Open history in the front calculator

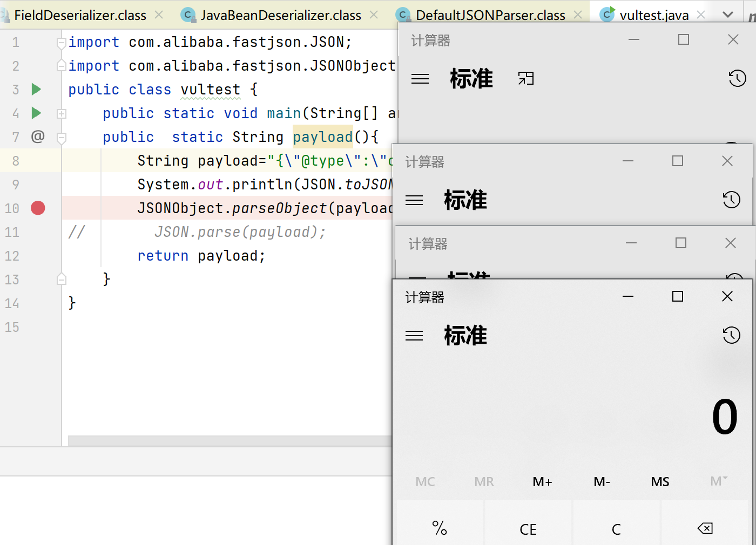coord(731,336)
